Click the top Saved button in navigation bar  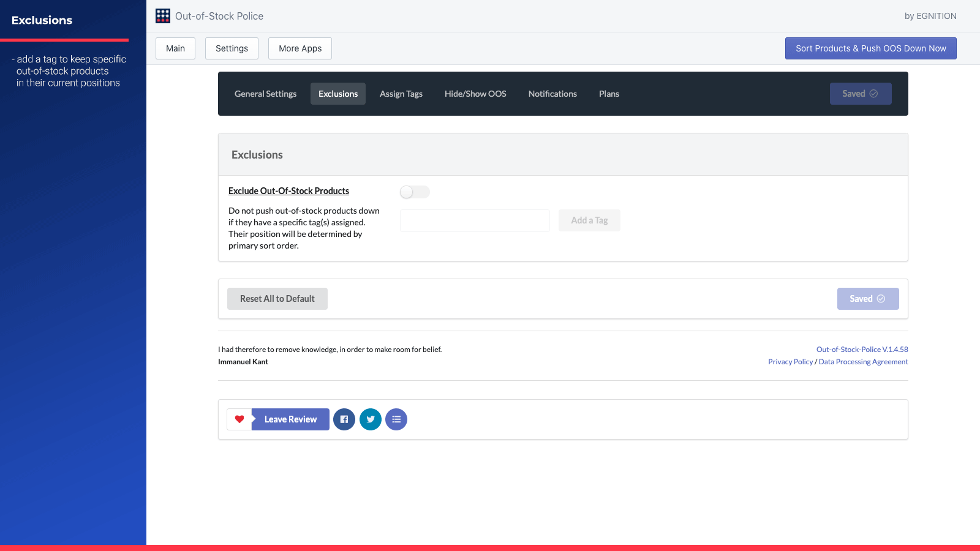pyautogui.click(x=861, y=94)
